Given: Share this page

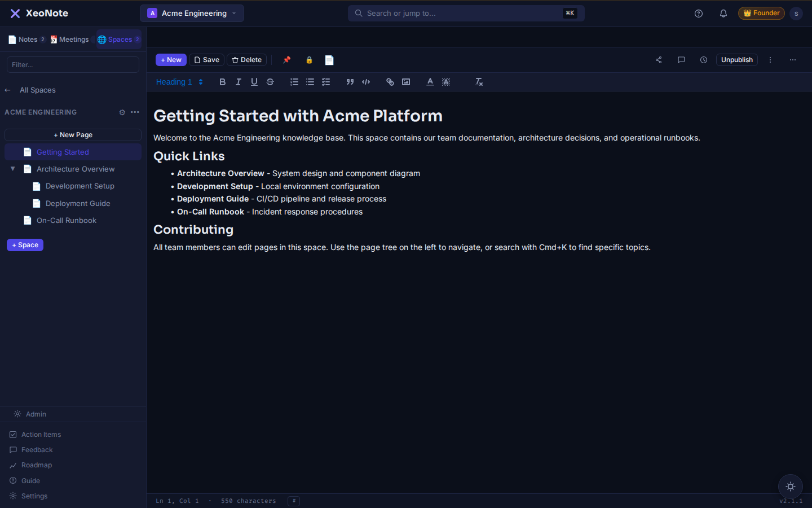Looking at the screenshot, I should click(659, 60).
